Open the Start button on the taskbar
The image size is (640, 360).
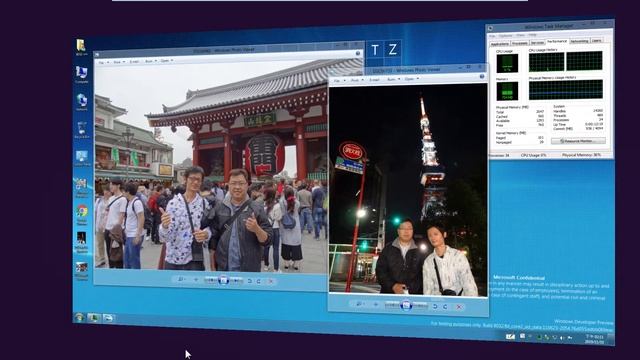click(x=79, y=317)
